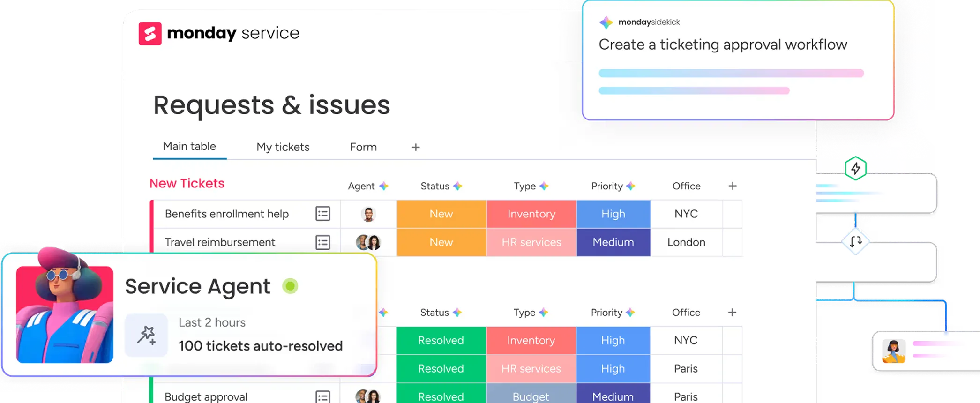The height and width of the screenshot is (403, 980).
Task: Click the Last 2 hours label
Action: pyautogui.click(x=212, y=323)
